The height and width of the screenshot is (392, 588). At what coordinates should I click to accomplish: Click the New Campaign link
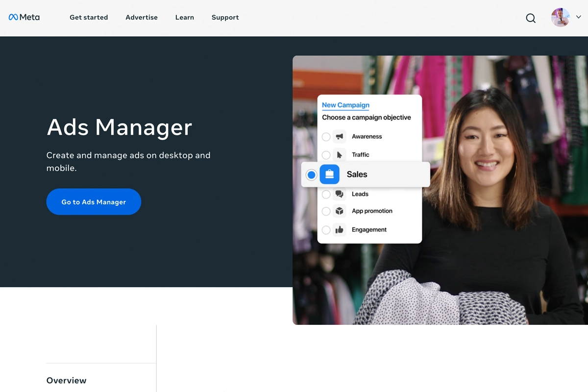pyautogui.click(x=345, y=105)
